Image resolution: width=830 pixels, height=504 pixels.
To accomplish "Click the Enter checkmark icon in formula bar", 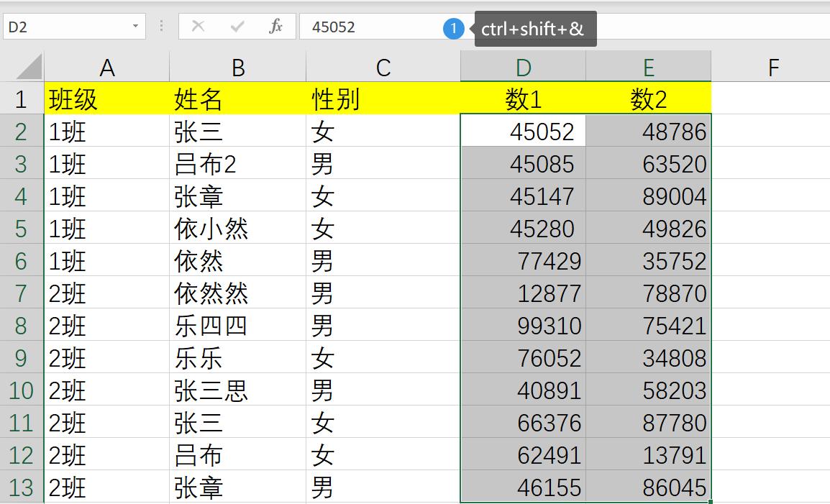I will (237, 27).
